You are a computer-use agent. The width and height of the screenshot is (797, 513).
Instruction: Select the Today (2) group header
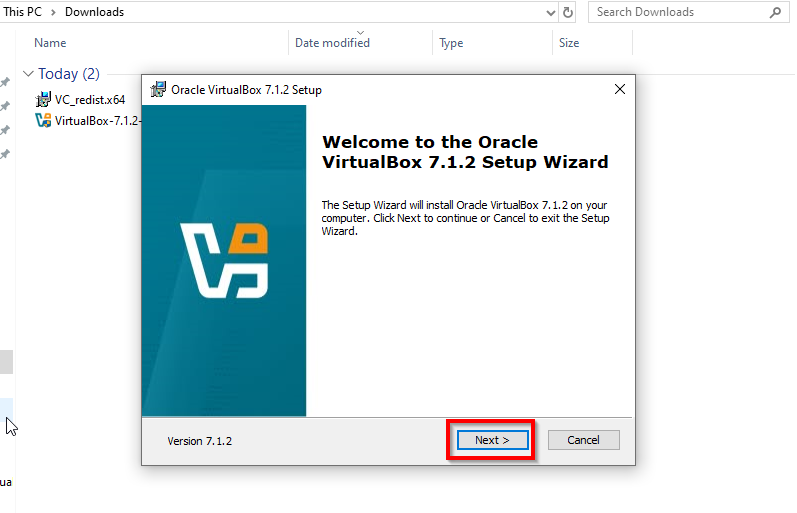(x=69, y=74)
